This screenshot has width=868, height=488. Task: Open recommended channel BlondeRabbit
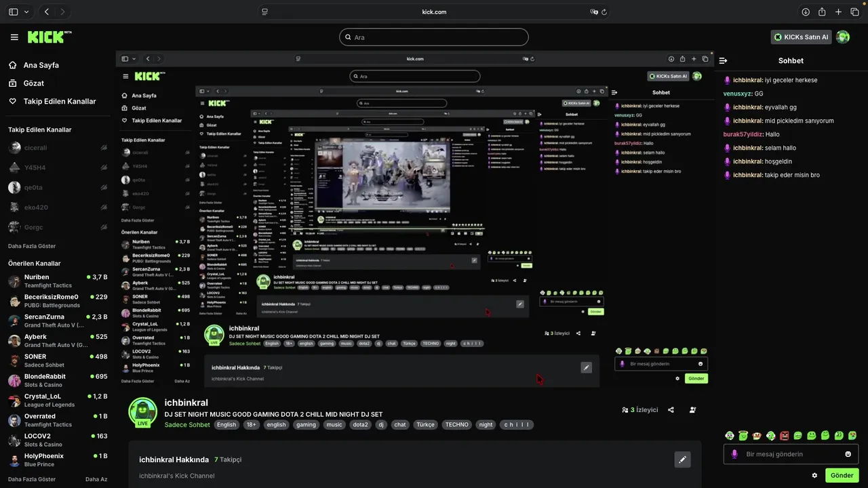pos(57,380)
